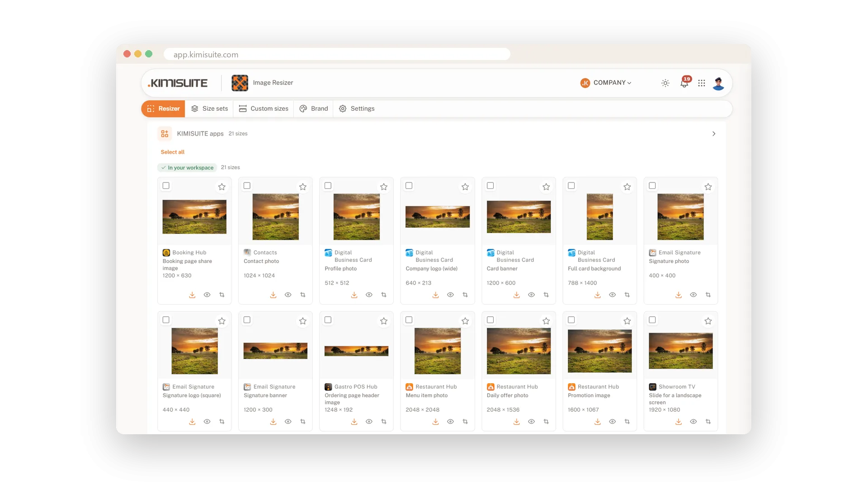Screen dimensions: 868x488
Task: Preview the Card banner with eye icon
Action: [532, 295]
